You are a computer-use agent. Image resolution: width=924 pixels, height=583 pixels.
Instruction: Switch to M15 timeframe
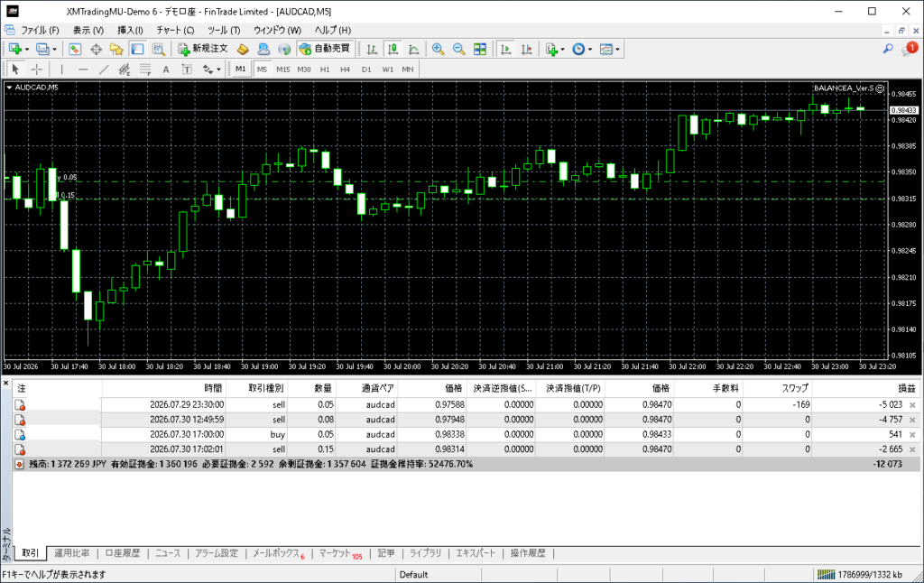coord(282,69)
